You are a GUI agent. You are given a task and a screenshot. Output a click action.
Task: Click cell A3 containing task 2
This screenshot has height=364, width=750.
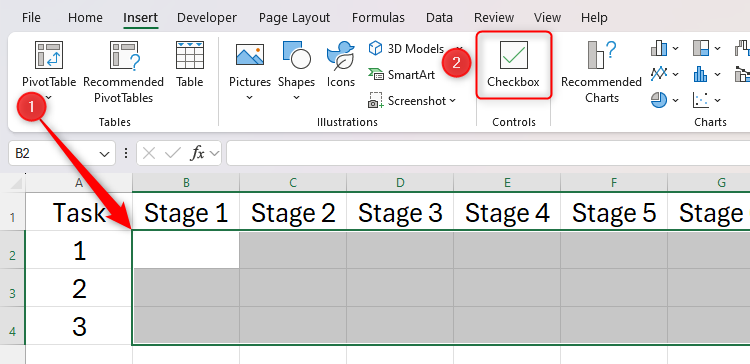click(x=79, y=288)
